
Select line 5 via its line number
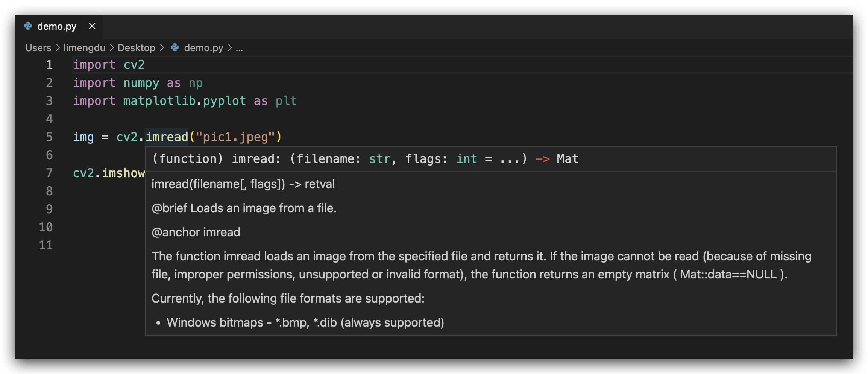pos(49,137)
